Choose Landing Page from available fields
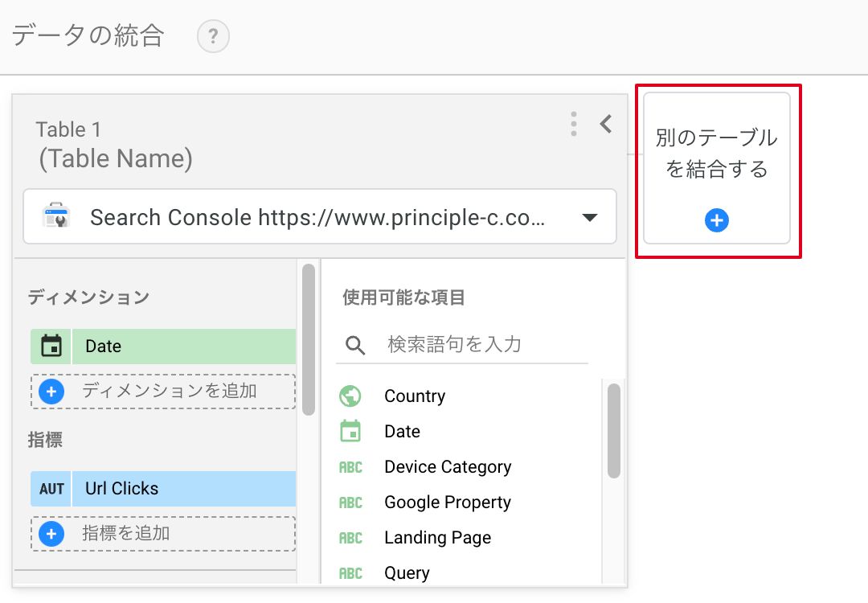 437,538
